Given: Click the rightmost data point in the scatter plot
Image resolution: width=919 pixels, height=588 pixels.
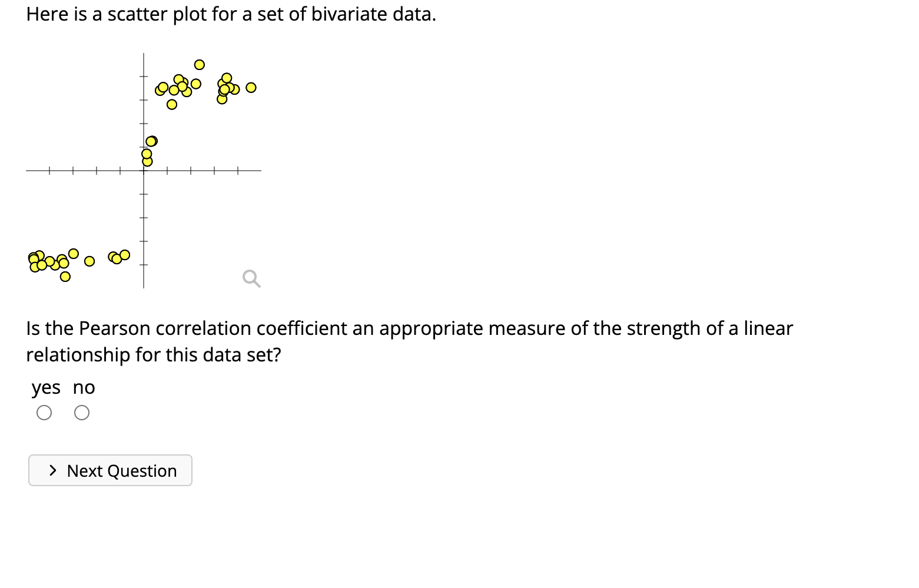Looking at the screenshot, I should (x=251, y=88).
